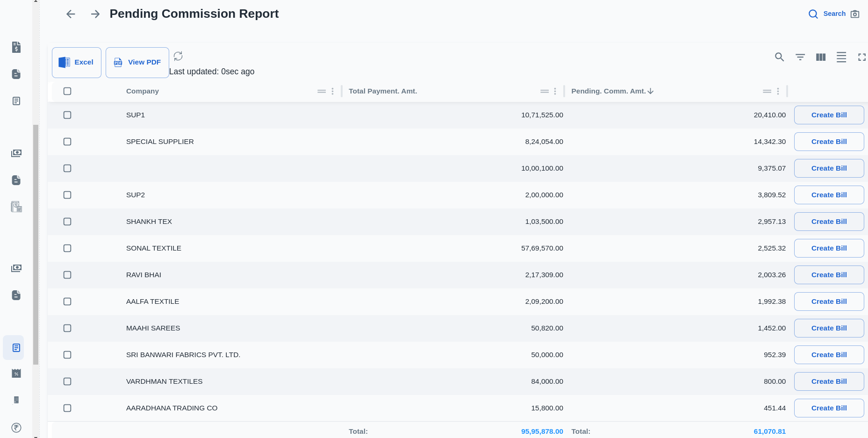The height and width of the screenshot is (438, 868).
Task: Open Total Payment Amt. column options menu
Action: coord(555,91)
